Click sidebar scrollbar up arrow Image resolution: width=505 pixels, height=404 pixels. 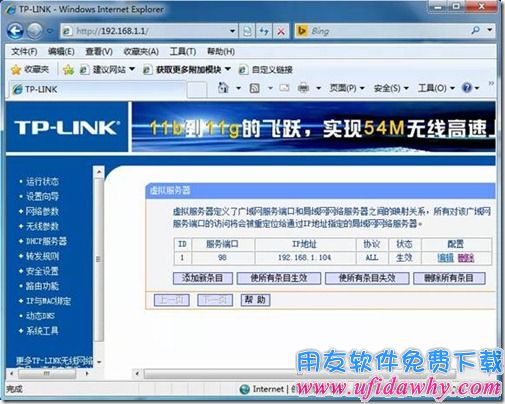(x=99, y=172)
